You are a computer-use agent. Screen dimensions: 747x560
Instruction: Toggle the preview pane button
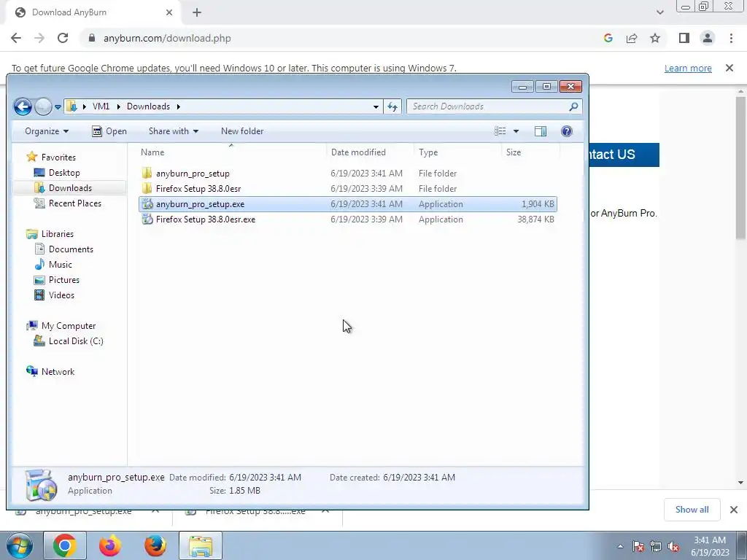pos(541,131)
